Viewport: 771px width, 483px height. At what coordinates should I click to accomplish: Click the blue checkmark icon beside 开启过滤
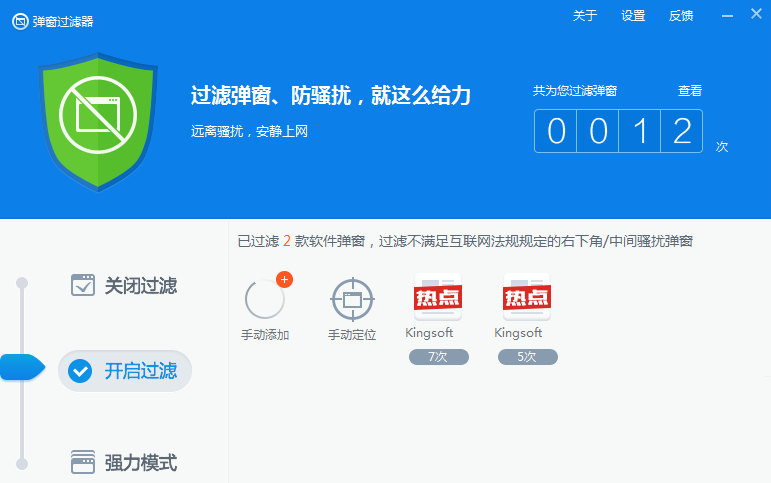click(80, 371)
